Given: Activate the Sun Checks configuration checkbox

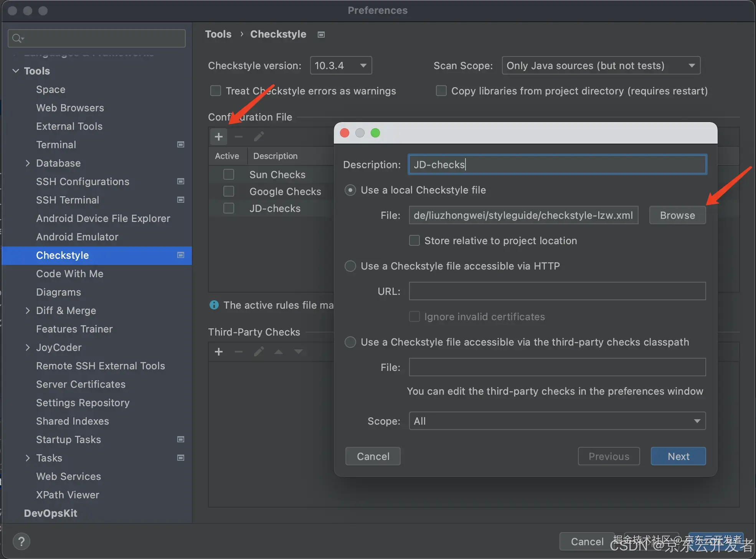Looking at the screenshot, I should (229, 175).
